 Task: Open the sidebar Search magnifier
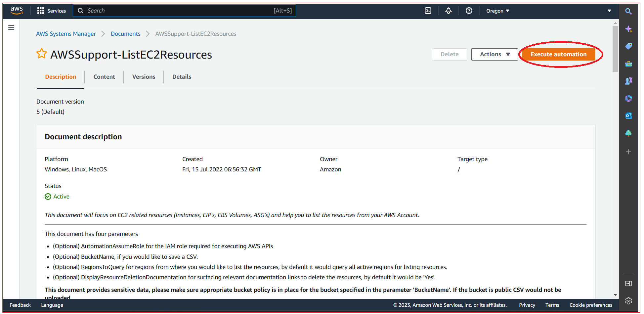pos(628,11)
